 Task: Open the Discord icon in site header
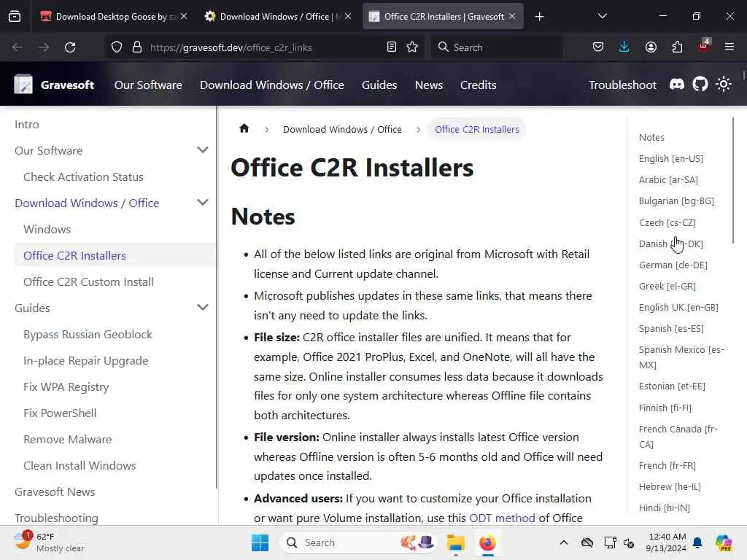click(677, 85)
